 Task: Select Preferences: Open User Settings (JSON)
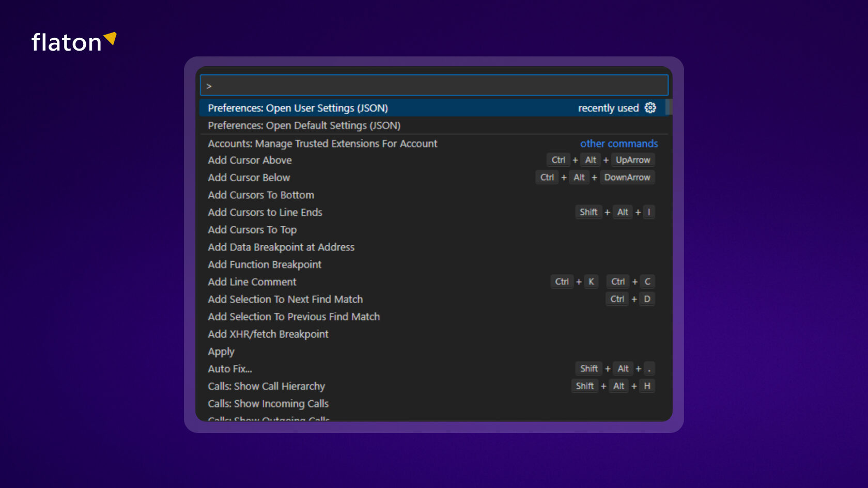pos(433,107)
